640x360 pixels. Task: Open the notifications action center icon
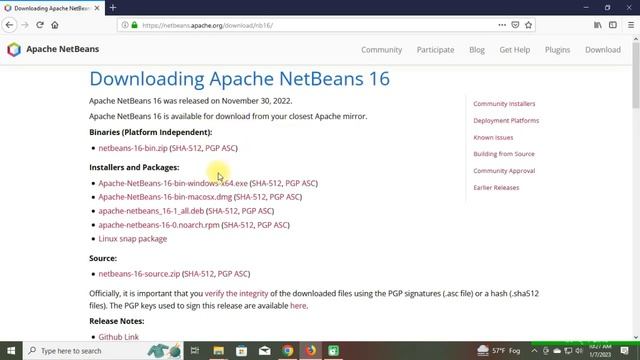(x=624, y=351)
